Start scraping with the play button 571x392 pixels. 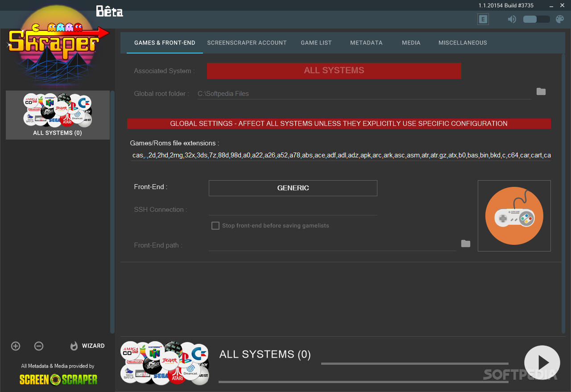pos(542,363)
